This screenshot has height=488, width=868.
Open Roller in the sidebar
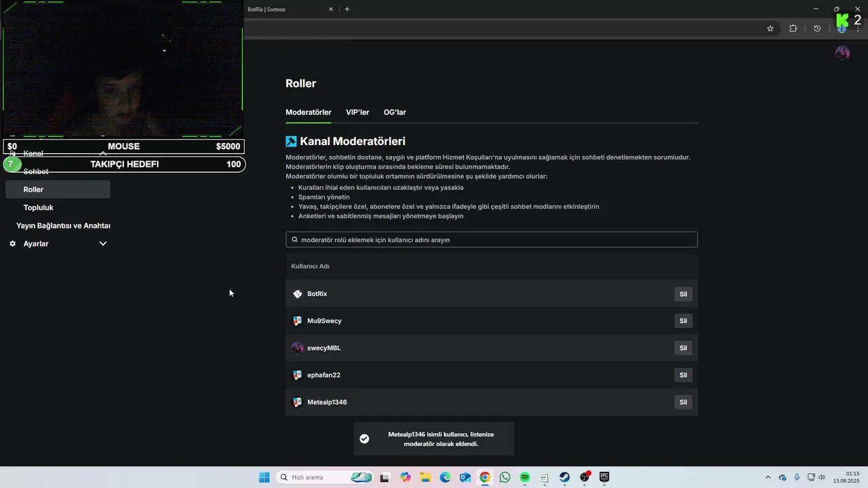(58, 190)
